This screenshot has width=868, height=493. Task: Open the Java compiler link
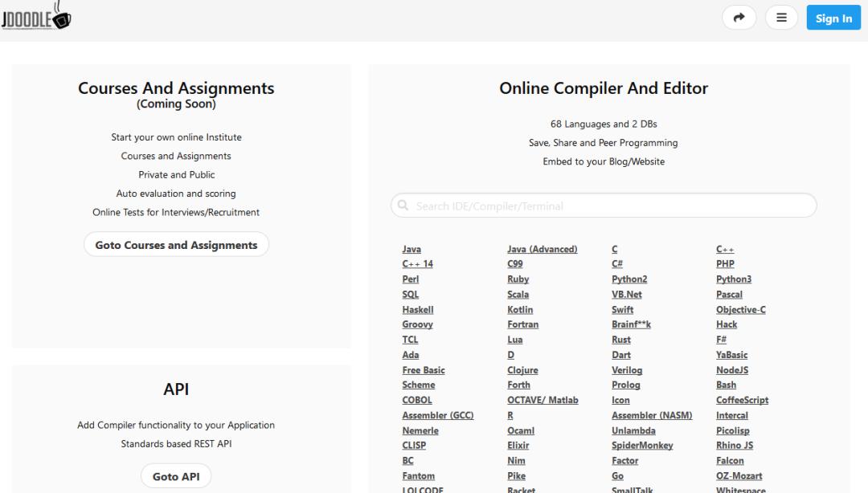[411, 249]
